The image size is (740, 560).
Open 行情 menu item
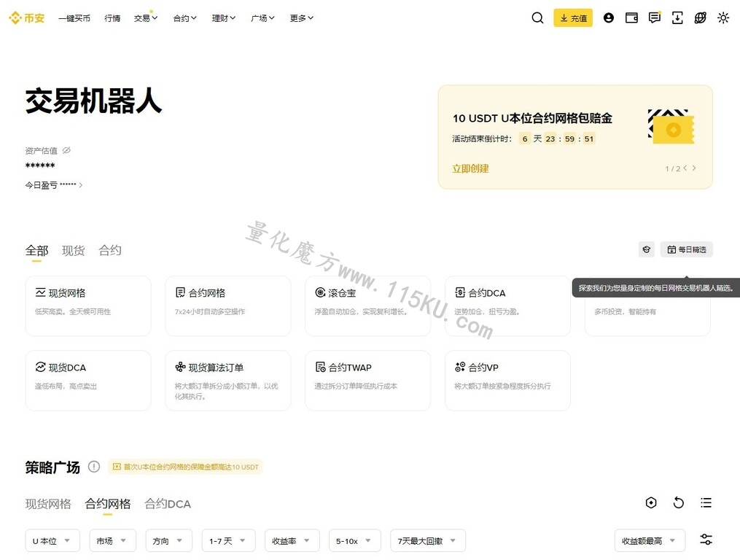[112, 18]
